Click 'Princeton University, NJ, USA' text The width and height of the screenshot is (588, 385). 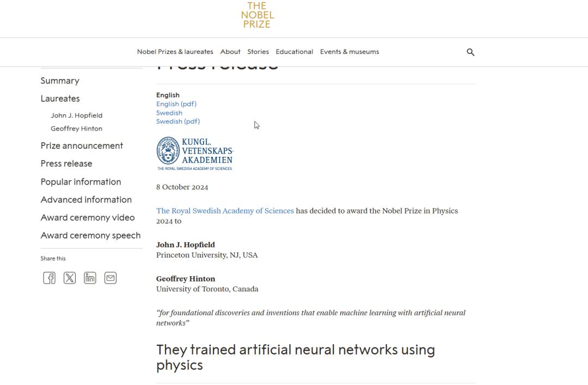point(207,255)
